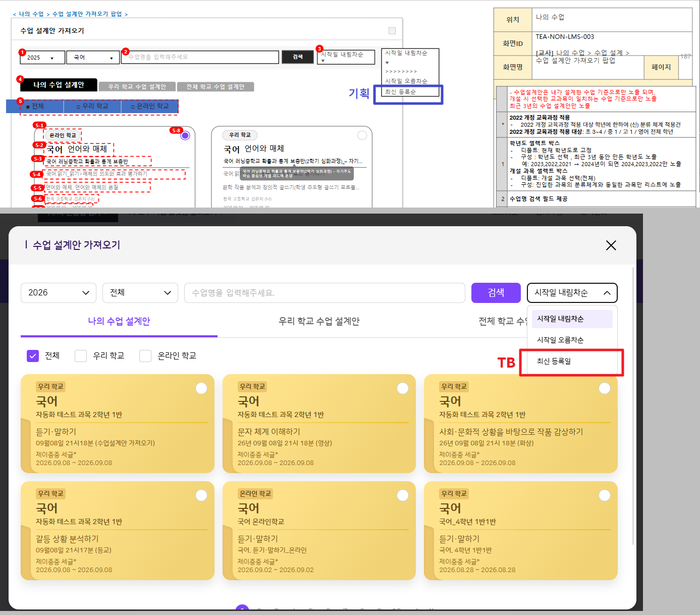
Task: Uncheck the 전체 filter checkbox
Action: coord(33,356)
